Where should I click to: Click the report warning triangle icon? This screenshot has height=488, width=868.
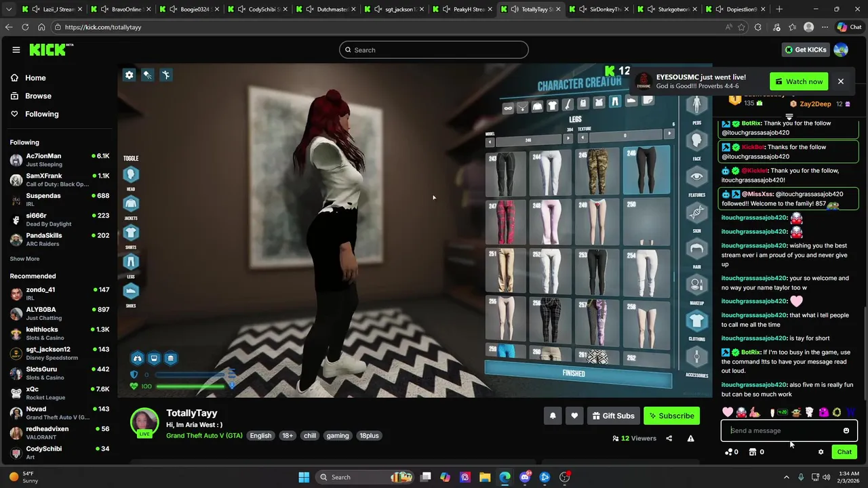[x=690, y=439]
